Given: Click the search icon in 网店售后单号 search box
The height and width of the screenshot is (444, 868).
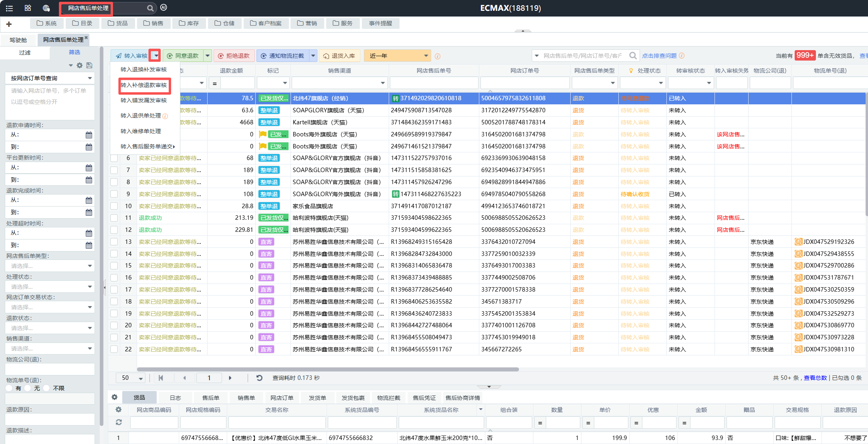Looking at the screenshot, I should (633, 56).
